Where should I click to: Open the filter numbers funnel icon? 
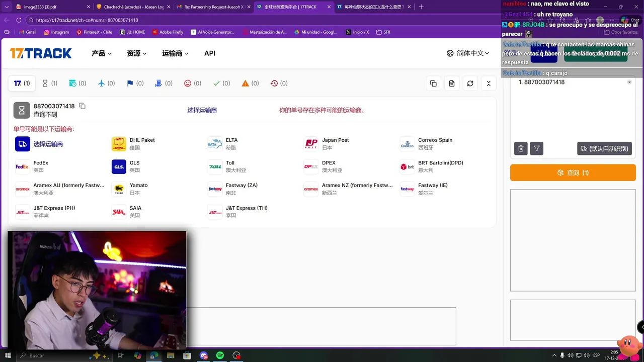[x=537, y=148]
